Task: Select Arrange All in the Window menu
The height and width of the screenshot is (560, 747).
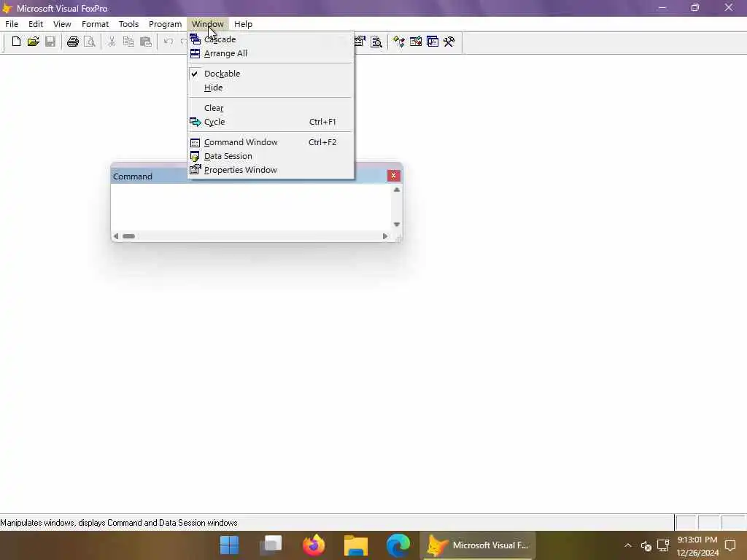Action: tap(271, 53)
